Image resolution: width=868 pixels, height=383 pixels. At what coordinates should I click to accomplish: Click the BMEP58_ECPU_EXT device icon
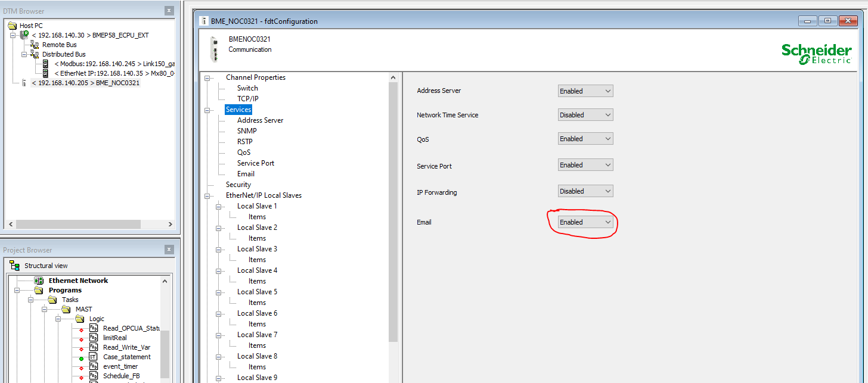coord(24,35)
